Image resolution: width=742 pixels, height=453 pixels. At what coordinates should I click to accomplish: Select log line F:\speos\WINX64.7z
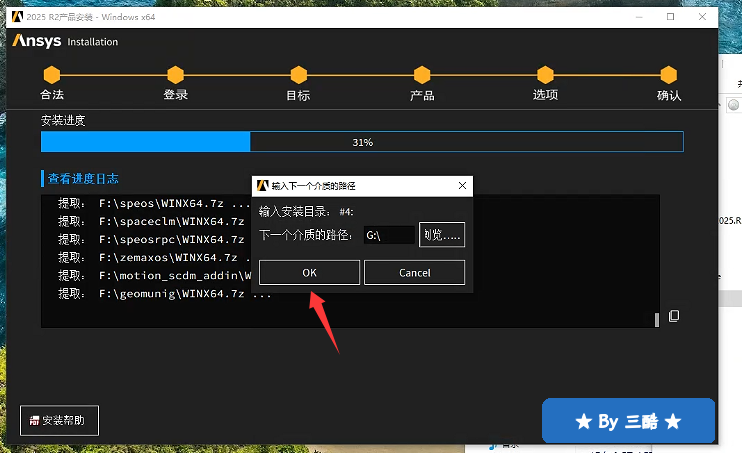154,204
